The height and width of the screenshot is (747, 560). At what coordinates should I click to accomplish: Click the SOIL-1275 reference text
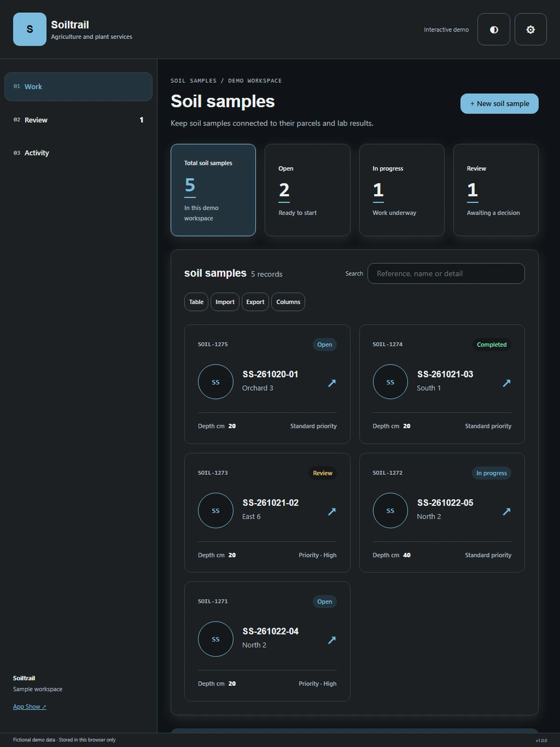[x=213, y=345]
